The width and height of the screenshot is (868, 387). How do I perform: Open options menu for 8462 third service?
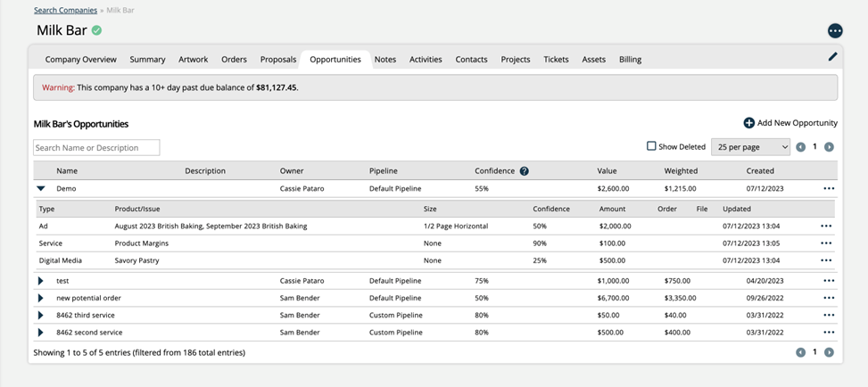click(829, 315)
